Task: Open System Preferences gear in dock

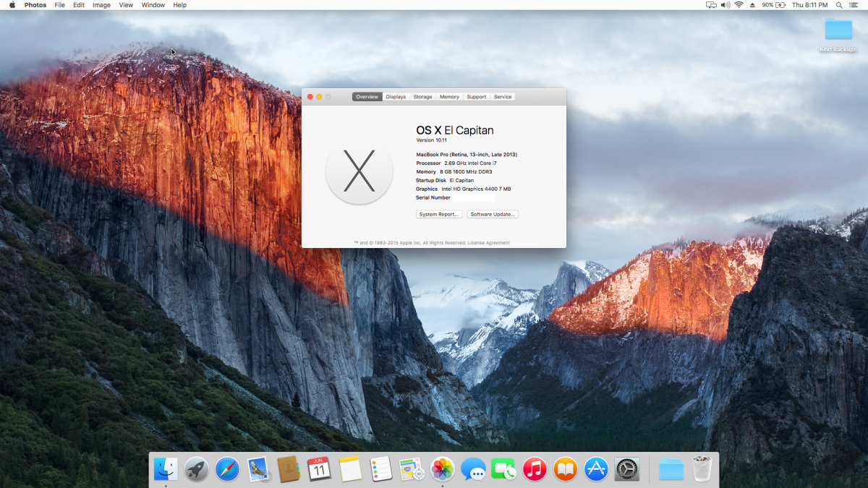Action: [x=626, y=469]
